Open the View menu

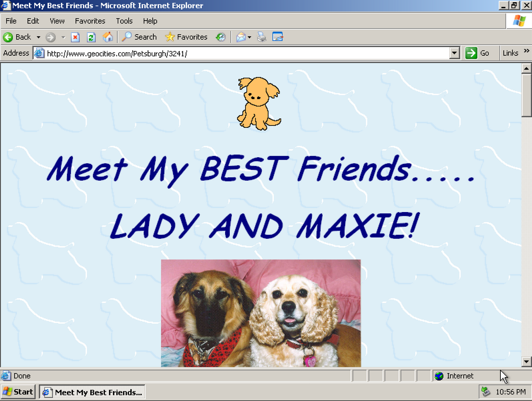57,21
